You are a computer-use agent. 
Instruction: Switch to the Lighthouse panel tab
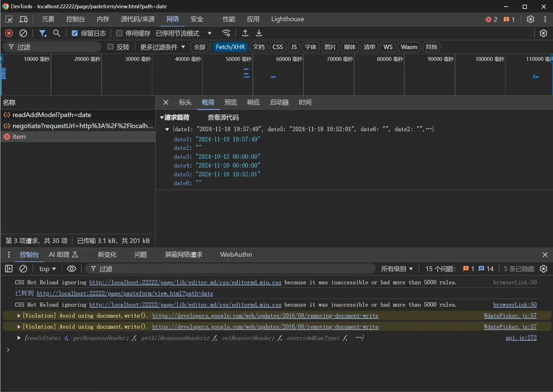pos(288,19)
